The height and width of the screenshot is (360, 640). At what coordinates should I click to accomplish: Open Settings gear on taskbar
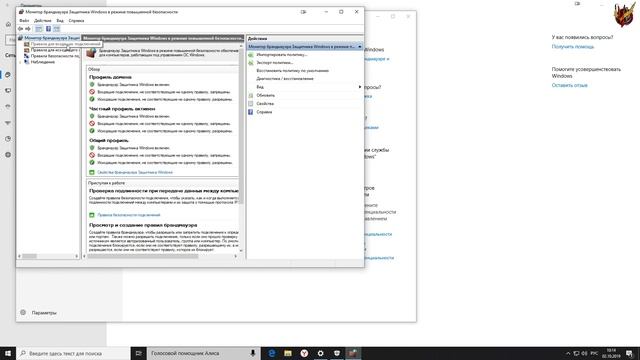(x=320, y=353)
